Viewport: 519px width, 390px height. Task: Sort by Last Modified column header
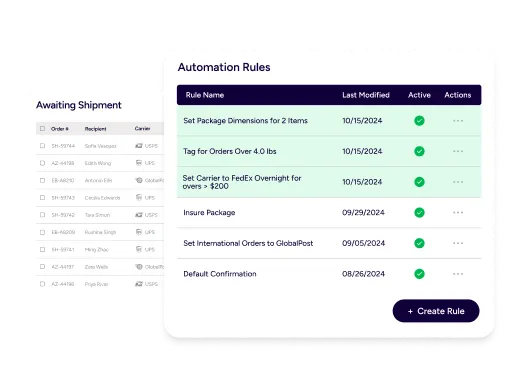point(366,95)
